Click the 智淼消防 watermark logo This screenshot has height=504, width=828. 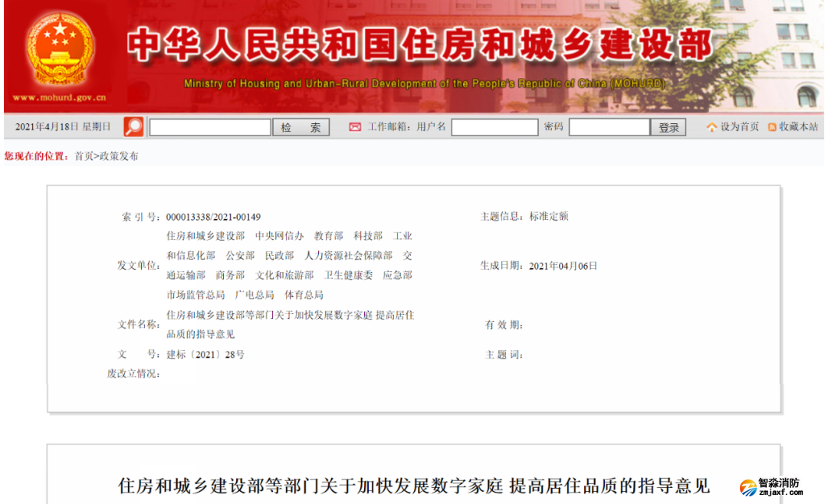(770, 488)
